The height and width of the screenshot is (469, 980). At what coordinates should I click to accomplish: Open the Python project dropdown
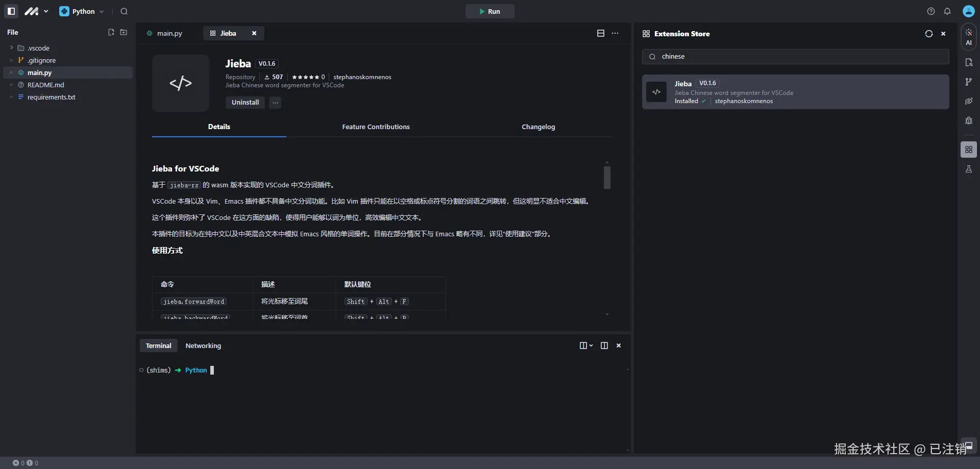coord(82,11)
